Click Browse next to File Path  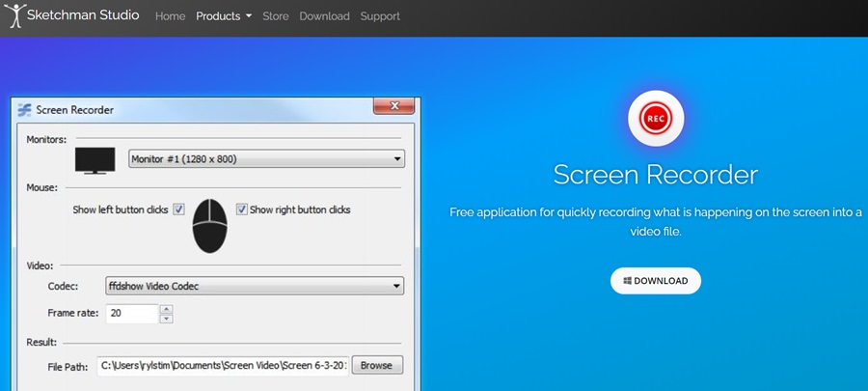tap(377, 366)
